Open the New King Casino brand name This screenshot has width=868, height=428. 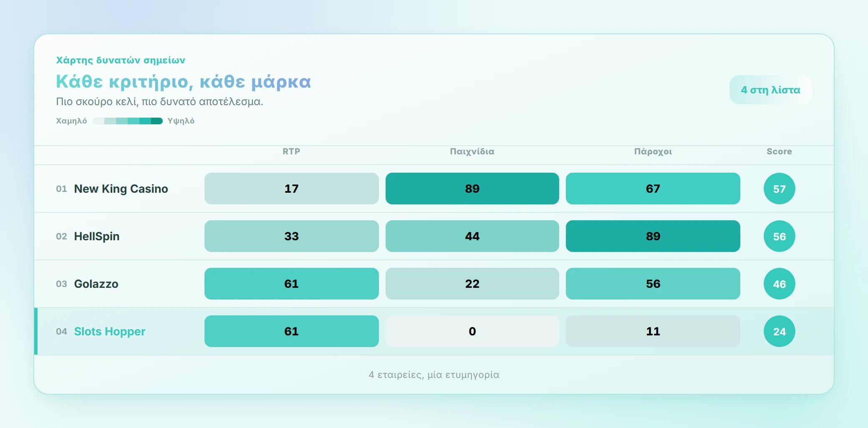(x=121, y=189)
